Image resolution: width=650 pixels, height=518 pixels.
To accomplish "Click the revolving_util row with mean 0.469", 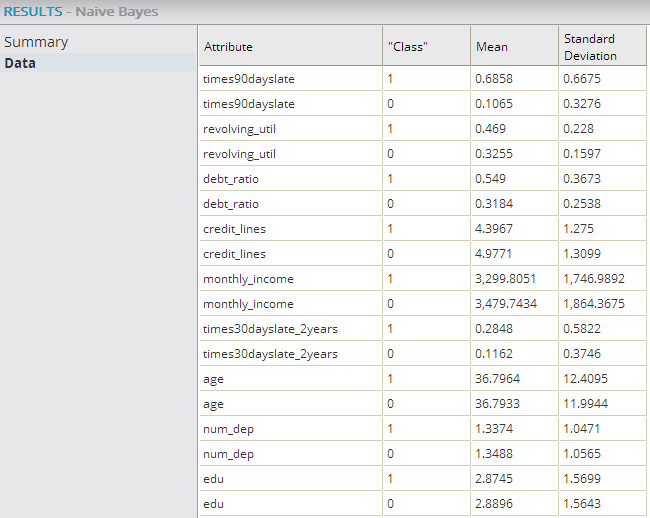I will coord(239,128).
